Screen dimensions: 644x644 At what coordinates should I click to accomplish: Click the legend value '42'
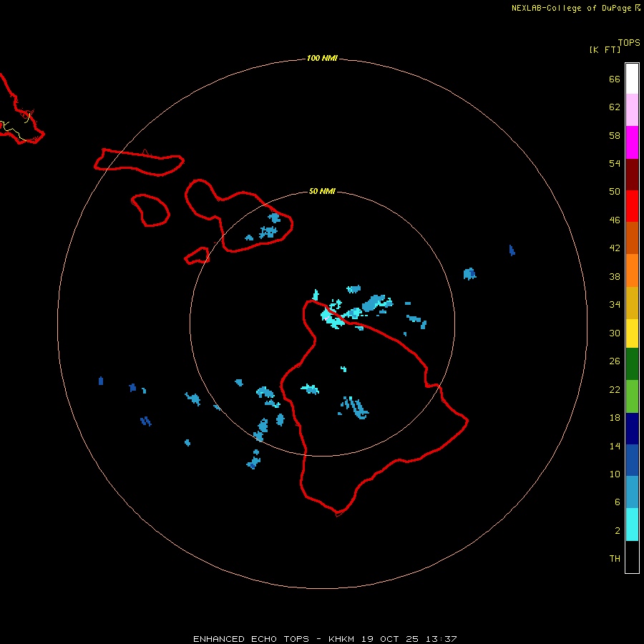[x=615, y=248]
